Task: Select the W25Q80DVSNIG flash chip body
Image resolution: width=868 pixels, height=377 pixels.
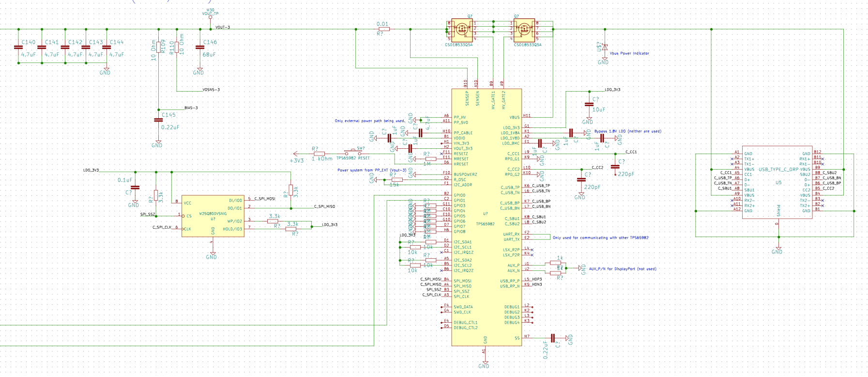Action: [x=213, y=216]
